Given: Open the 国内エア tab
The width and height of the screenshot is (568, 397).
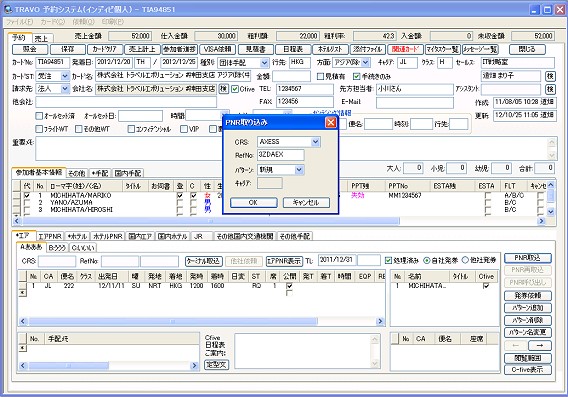Looking at the screenshot, I should pos(140,237).
